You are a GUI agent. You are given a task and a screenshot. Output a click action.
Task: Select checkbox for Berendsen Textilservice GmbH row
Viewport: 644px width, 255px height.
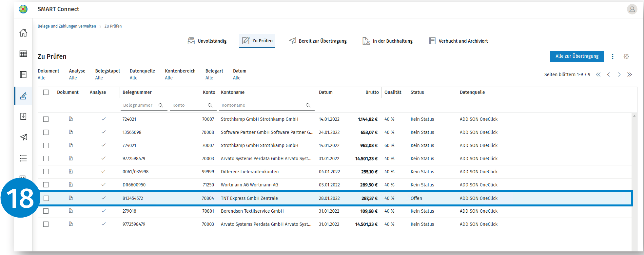click(46, 211)
